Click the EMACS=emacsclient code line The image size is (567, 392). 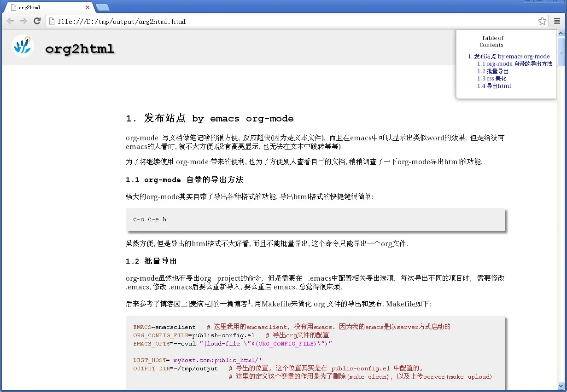(x=292, y=327)
